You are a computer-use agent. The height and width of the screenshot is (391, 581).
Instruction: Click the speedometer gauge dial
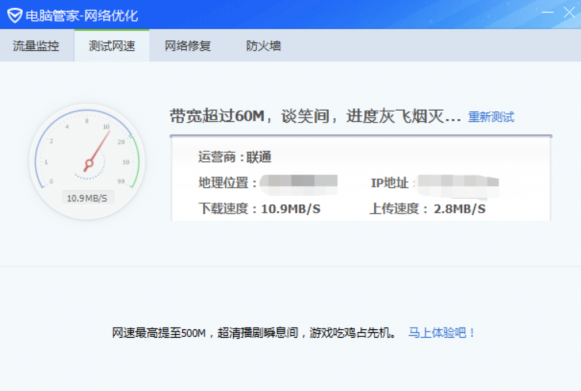coord(87,162)
